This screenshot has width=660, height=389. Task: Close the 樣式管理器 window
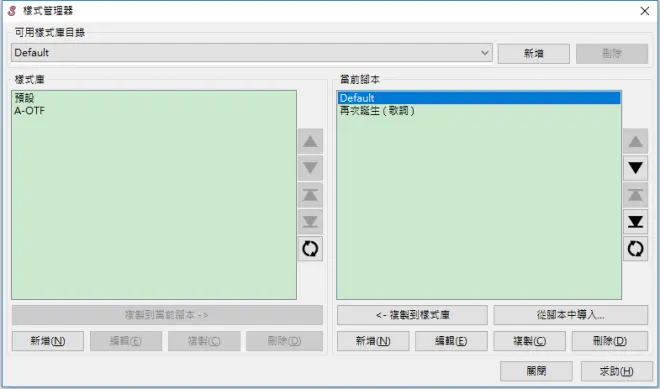click(x=644, y=11)
